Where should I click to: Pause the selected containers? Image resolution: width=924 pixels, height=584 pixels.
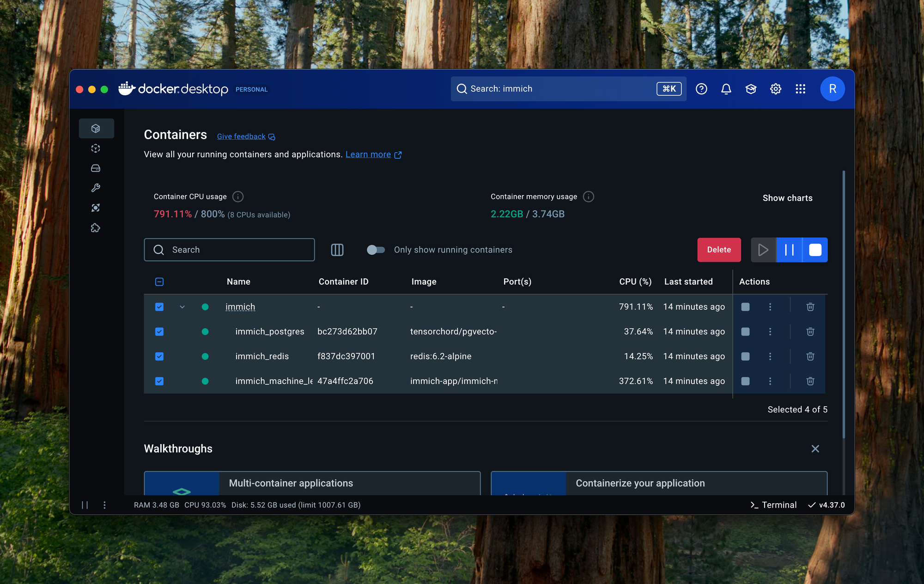[x=790, y=250]
